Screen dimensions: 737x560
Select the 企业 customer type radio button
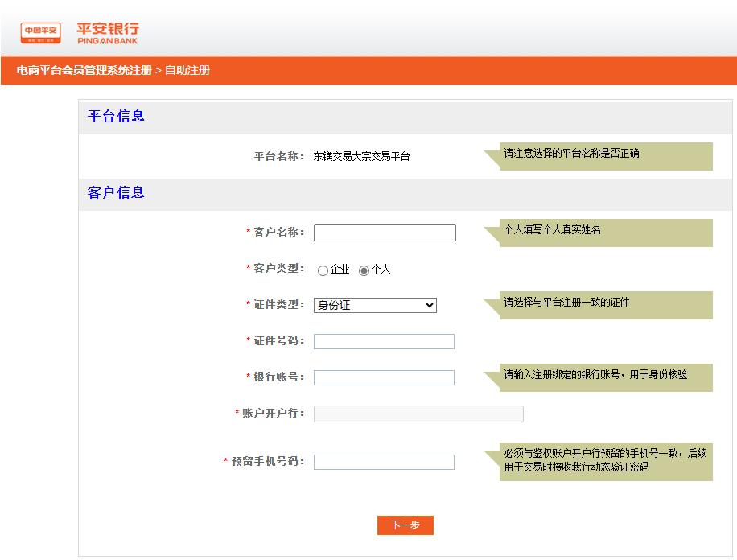pyautogui.click(x=323, y=271)
